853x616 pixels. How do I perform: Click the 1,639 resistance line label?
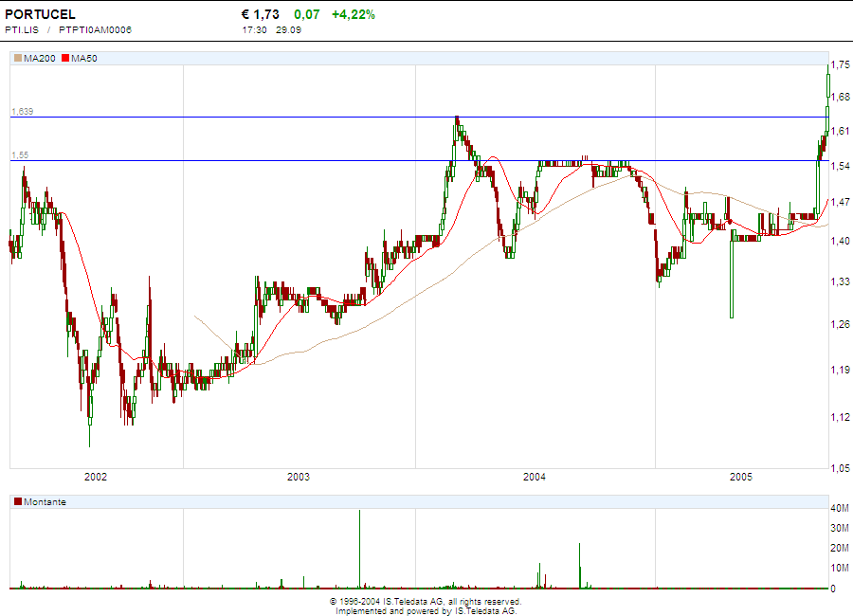click(x=23, y=111)
